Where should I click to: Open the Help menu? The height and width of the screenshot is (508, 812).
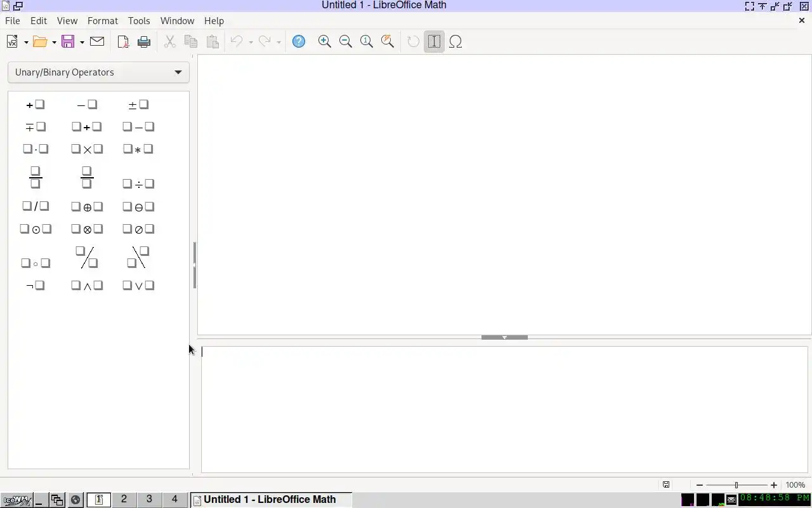click(x=214, y=21)
